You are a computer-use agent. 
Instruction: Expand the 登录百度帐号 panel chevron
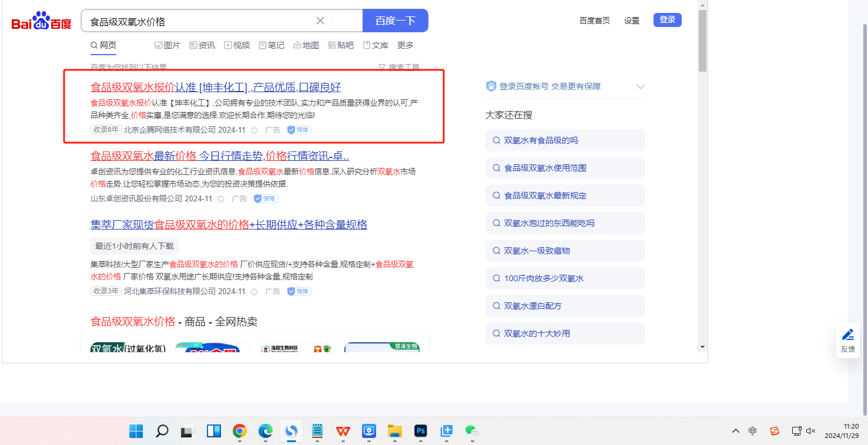click(x=641, y=87)
